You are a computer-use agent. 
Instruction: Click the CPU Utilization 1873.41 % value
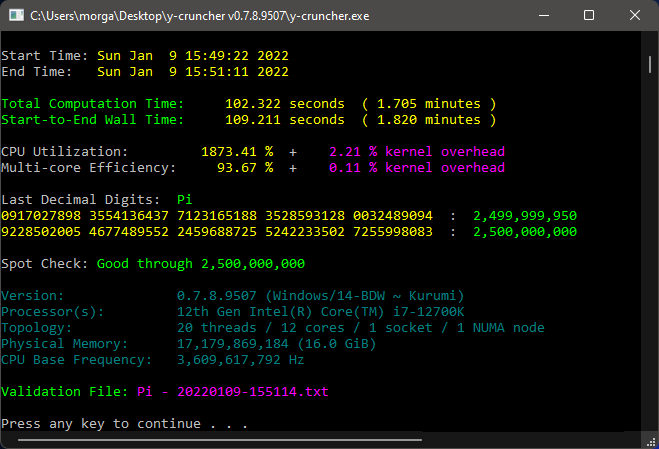click(237, 151)
